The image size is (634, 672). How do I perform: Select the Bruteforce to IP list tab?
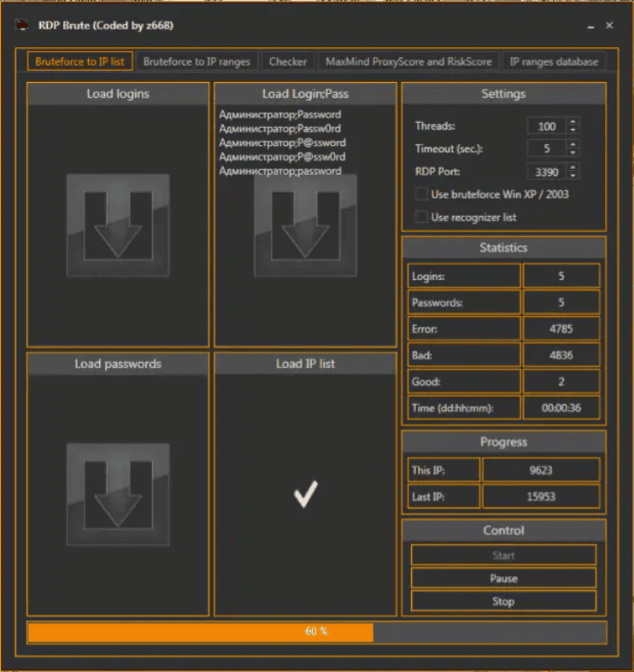[x=79, y=61]
